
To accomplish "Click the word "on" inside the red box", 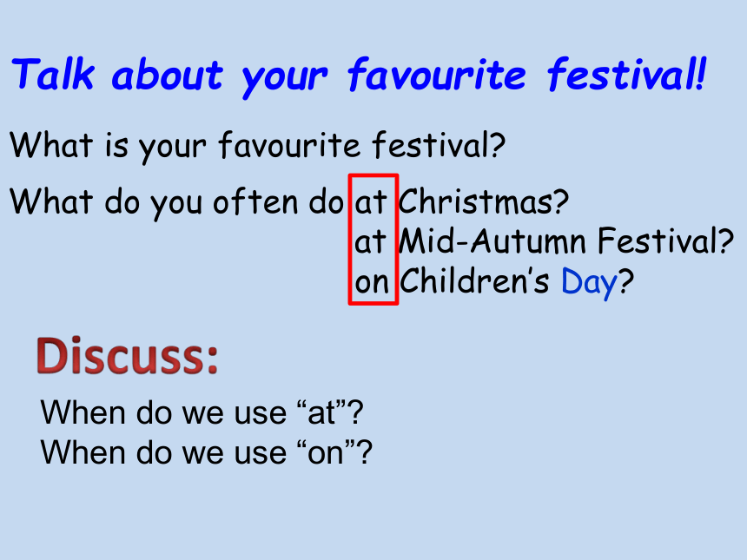I will click(372, 283).
